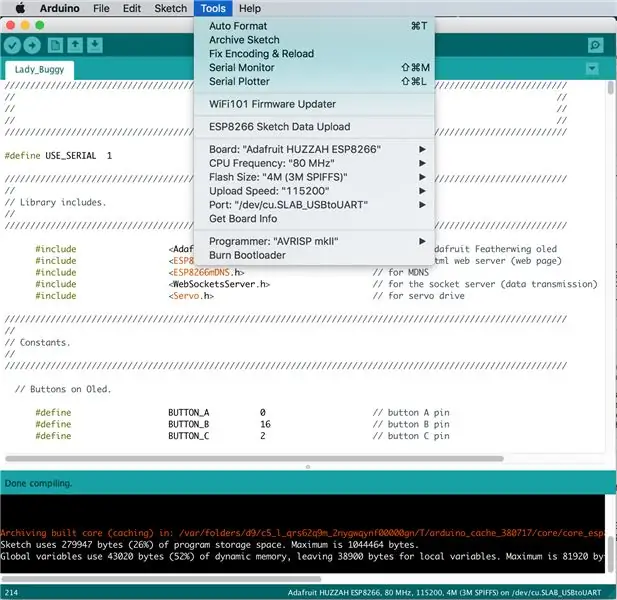
Task: Open the tab options dropdown arrow
Action: click(592, 69)
